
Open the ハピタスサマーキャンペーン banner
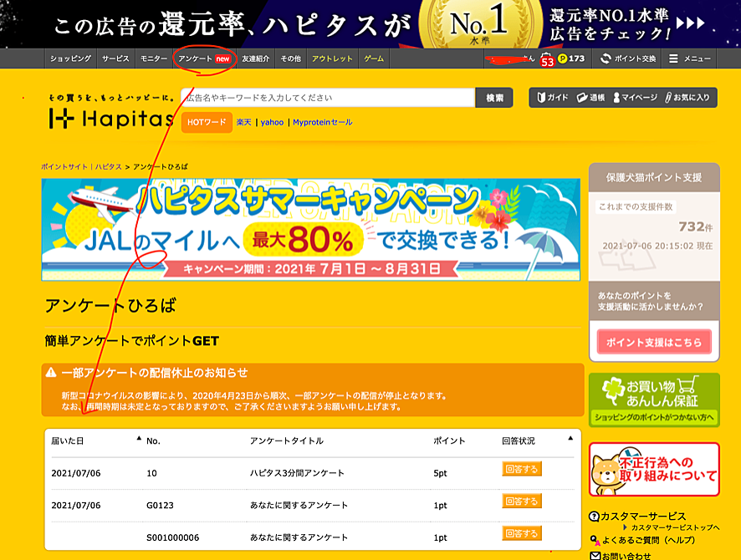click(311, 230)
